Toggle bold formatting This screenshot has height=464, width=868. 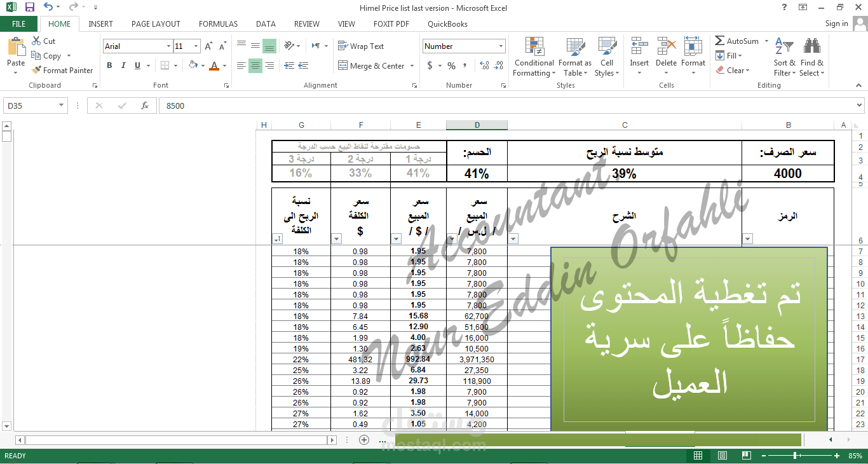(x=109, y=65)
